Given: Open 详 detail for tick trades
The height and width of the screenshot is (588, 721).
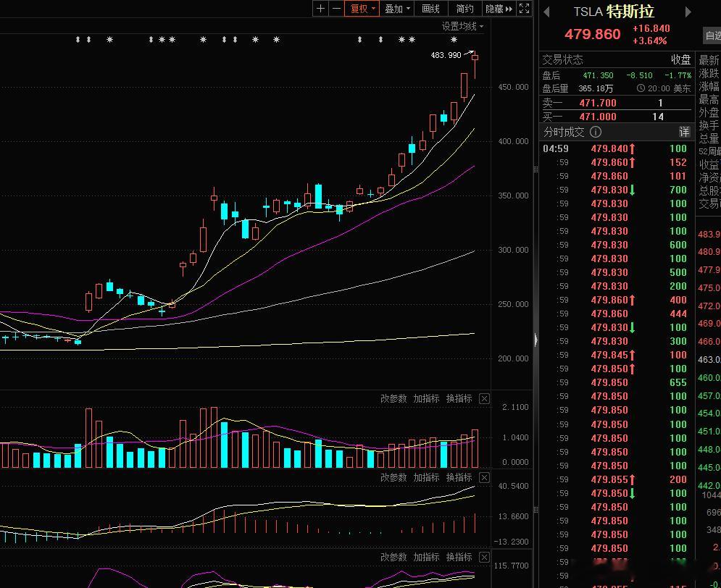Looking at the screenshot, I should coord(684,133).
